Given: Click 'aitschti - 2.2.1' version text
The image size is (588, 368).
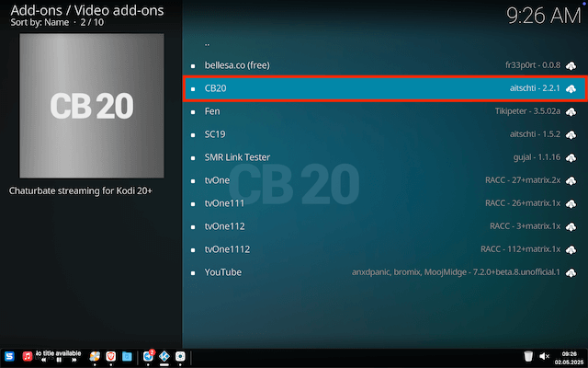Looking at the screenshot, I should 535,88.
